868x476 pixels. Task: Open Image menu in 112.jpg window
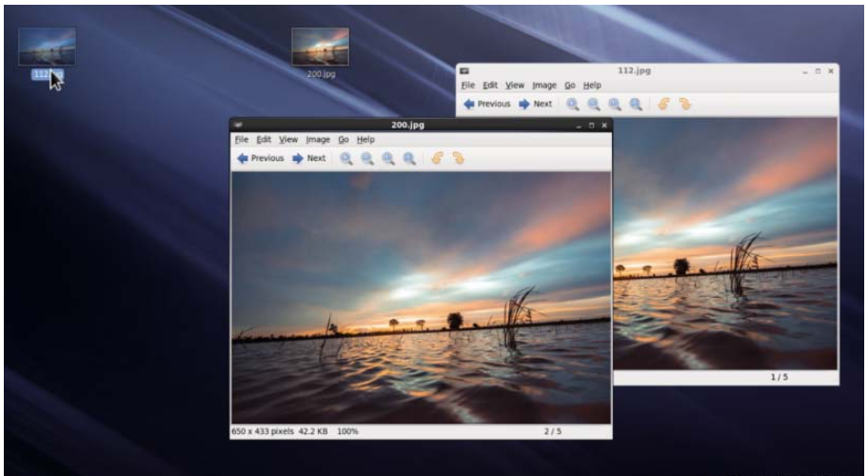pos(544,86)
